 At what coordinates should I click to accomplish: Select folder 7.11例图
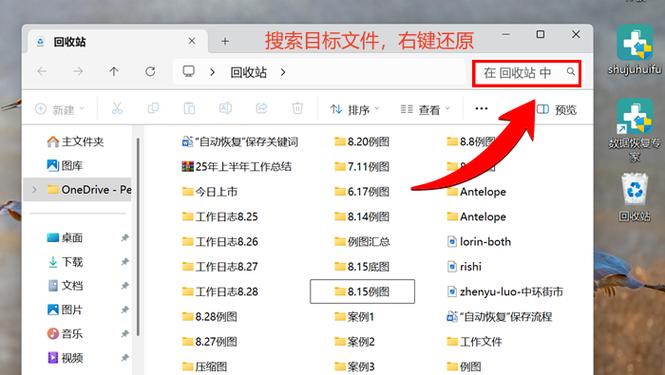click(362, 166)
